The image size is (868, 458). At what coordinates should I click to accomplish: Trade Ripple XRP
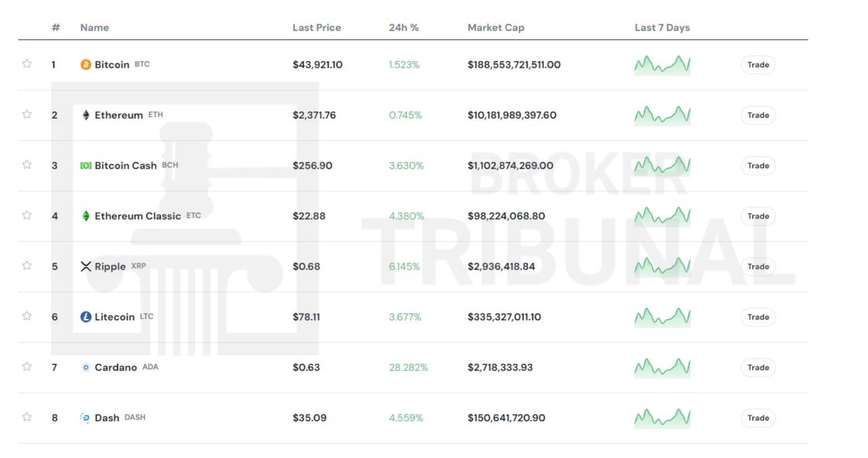pos(758,266)
